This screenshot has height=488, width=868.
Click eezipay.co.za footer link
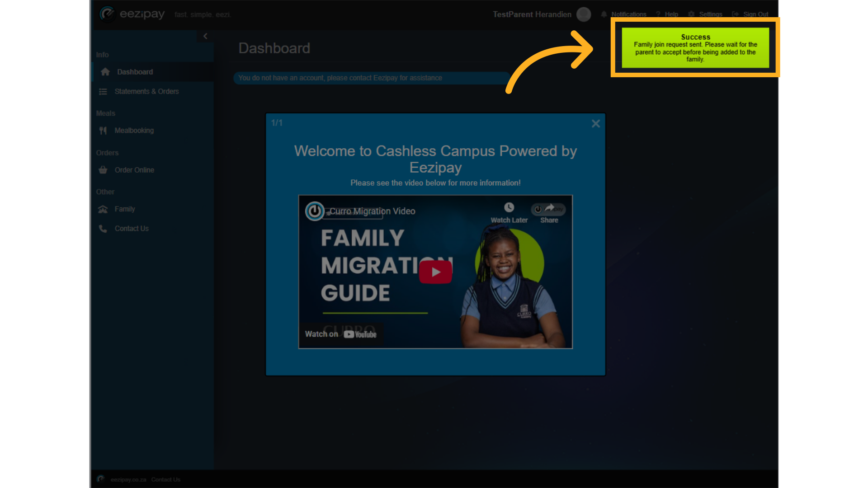click(x=128, y=479)
